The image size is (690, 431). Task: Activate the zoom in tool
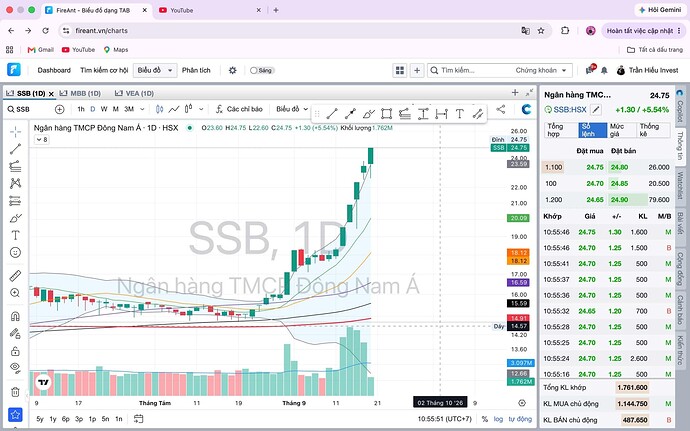tap(15, 293)
